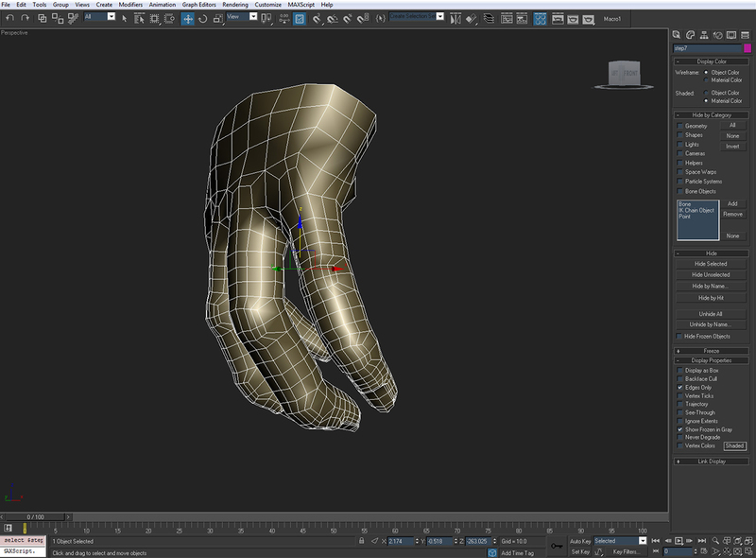Open Key Filters button

point(625,551)
